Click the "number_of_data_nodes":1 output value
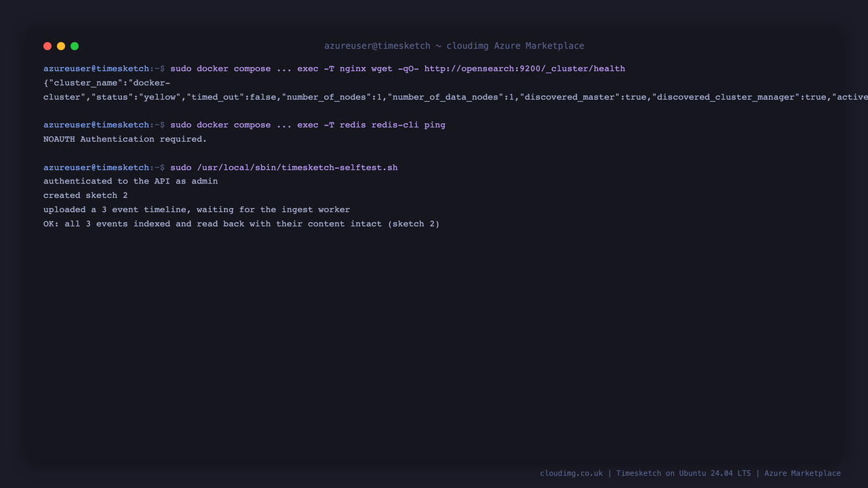This screenshot has height=488, width=868. tap(451, 97)
